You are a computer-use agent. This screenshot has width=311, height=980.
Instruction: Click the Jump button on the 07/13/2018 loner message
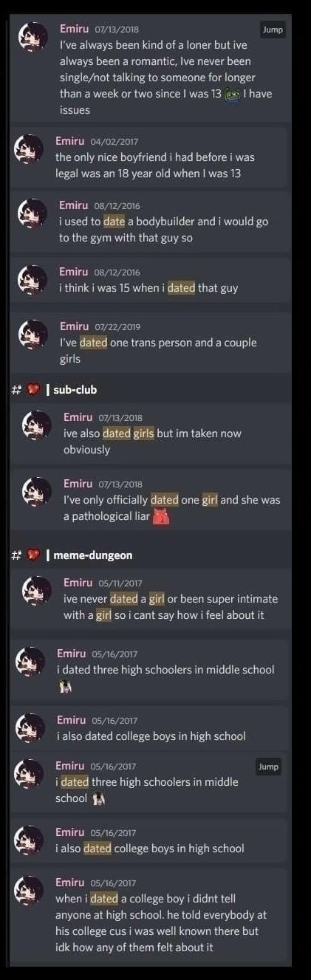click(272, 30)
